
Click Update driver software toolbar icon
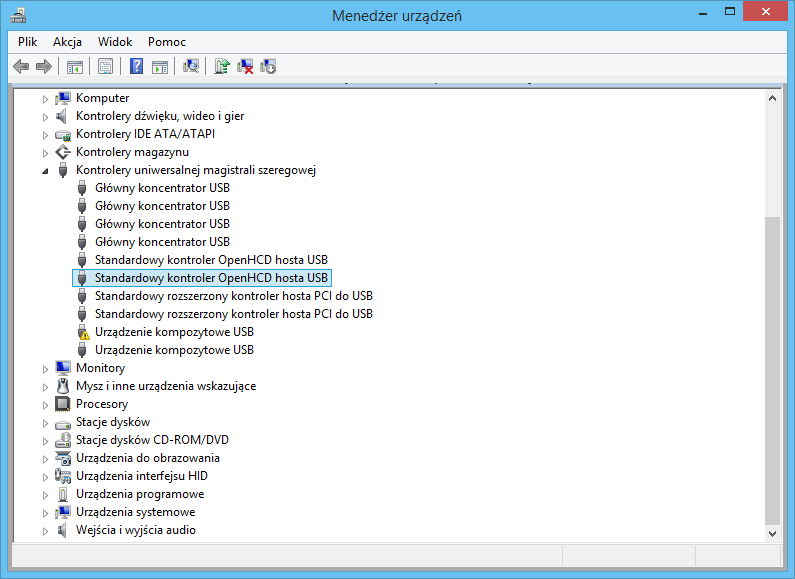point(222,67)
